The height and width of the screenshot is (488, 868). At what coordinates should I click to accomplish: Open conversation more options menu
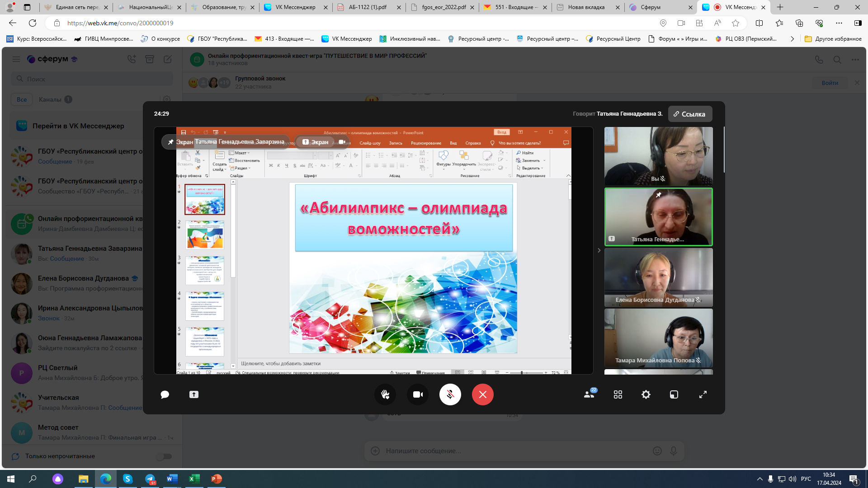(x=855, y=60)
